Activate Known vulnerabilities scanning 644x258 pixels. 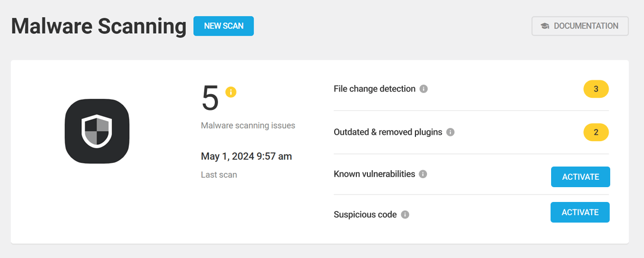[581, 177]
